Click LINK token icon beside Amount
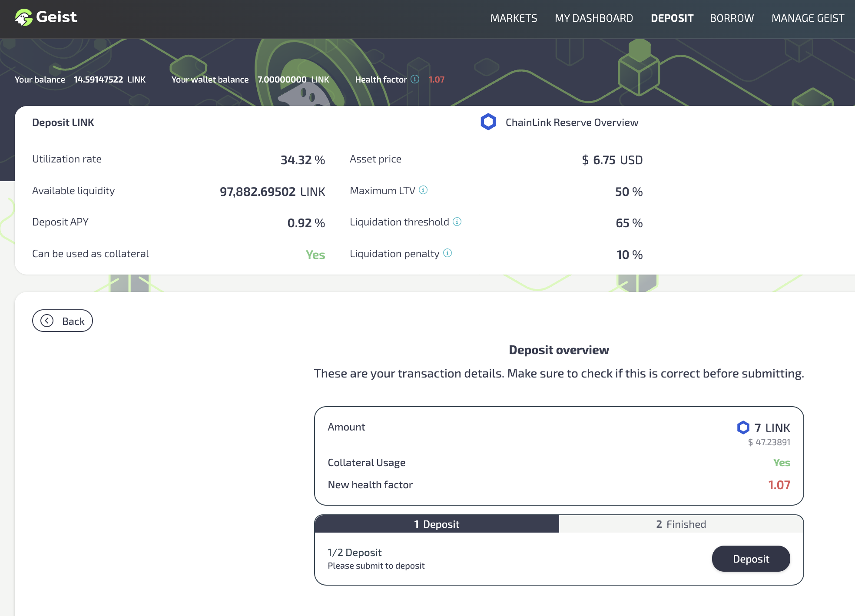 743,427
